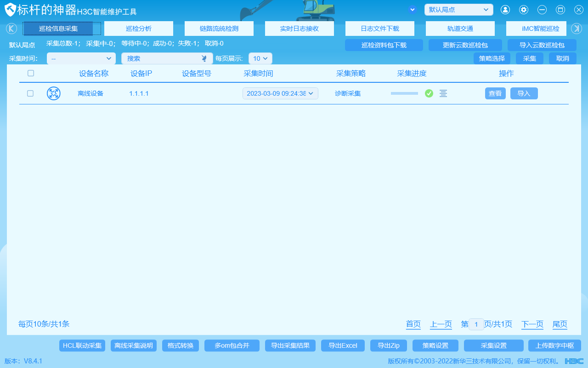Export results with 导出Zip
The width and height of the screenshot is (588, 368).
click(389, 346)
